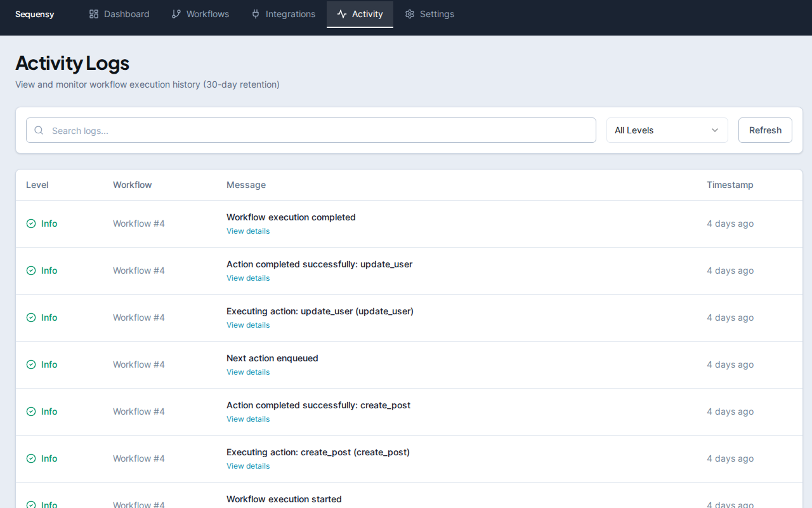Click View details under 'Next action enqueued'
812x508 pixels.
click(247, 371)
